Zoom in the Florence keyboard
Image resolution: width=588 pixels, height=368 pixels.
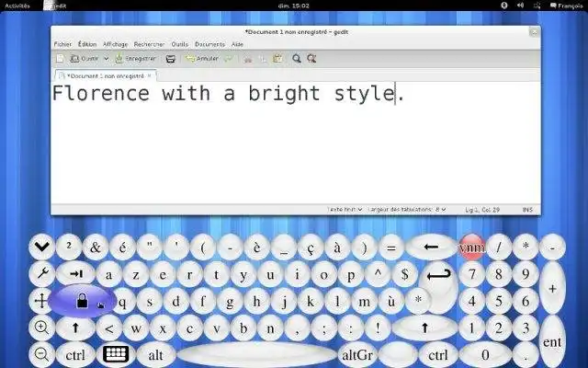click(x=42, y=328)
